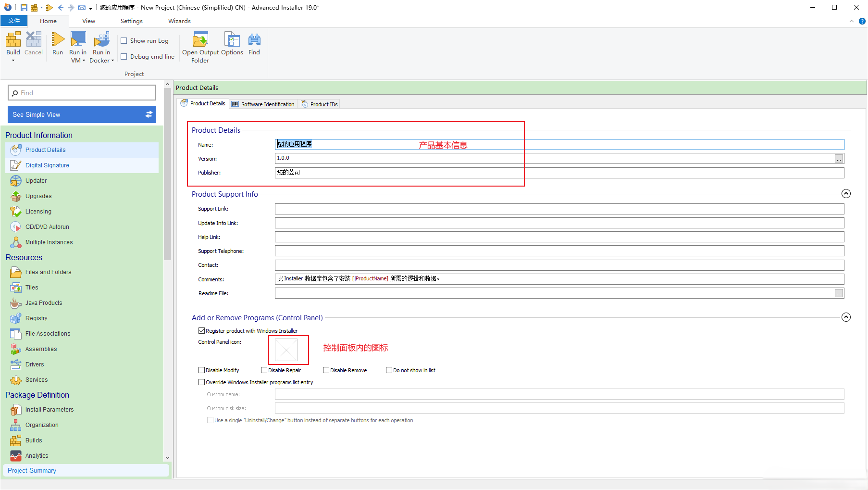
Task: Check the Disable Modify option
Action: click(202, 370)
